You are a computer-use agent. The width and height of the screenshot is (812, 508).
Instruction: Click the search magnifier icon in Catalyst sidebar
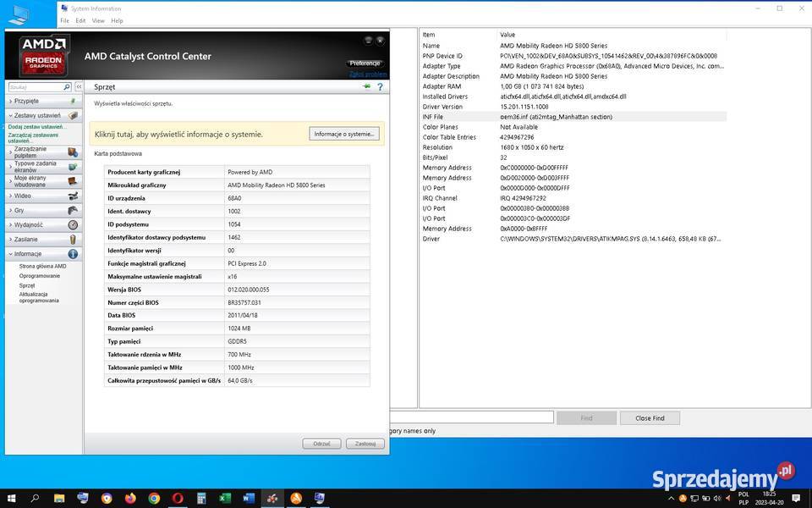click(x=66, y=87)
